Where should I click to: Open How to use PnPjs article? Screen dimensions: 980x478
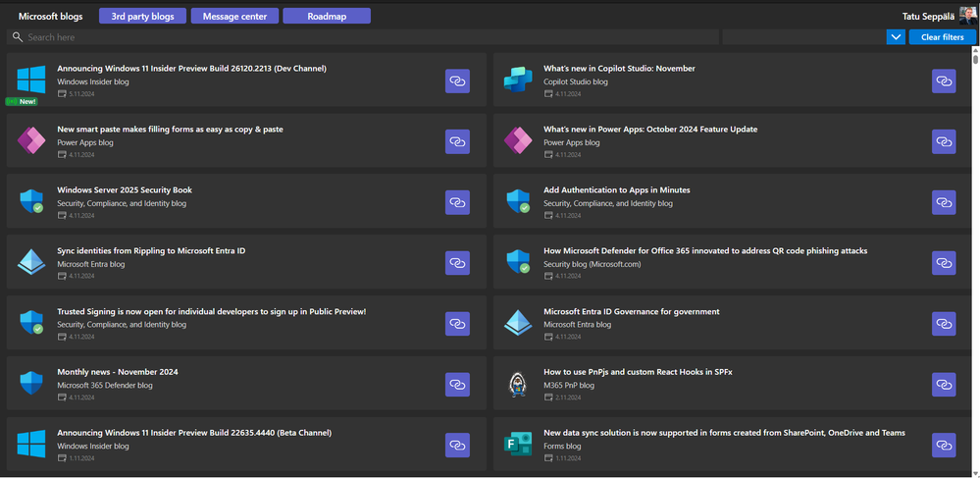click(638, 372)
